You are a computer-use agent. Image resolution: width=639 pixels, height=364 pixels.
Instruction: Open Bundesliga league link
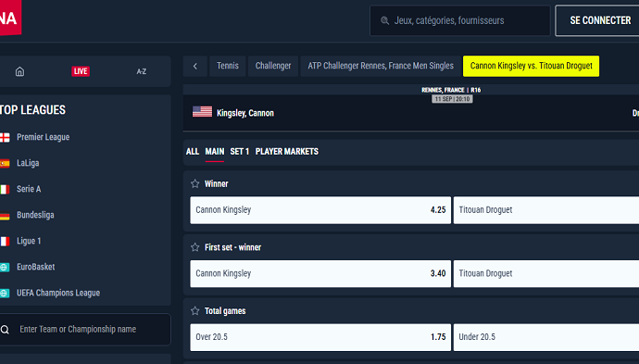coord(35,215)
